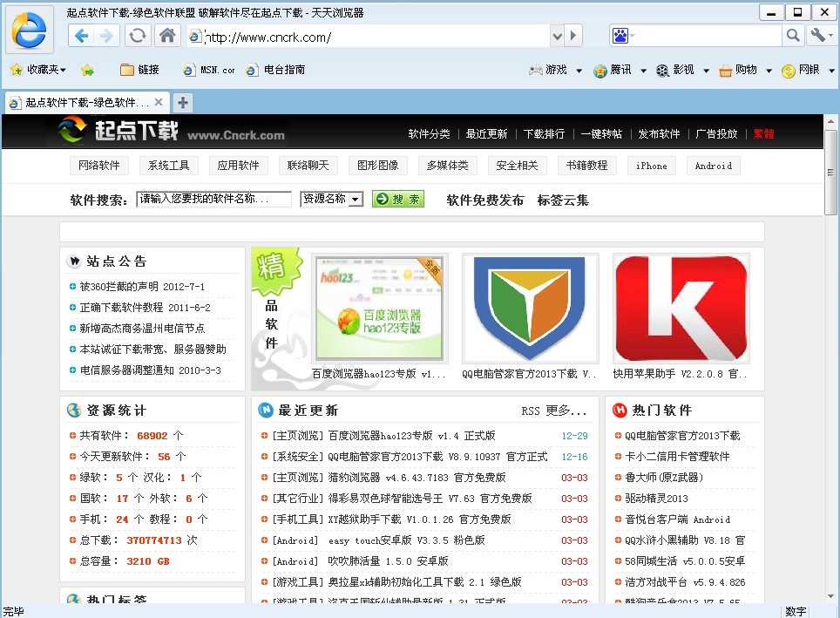Expand the dropdown arrow next to 腾讯
Screen dimensions: 840x618
(643, 71)
